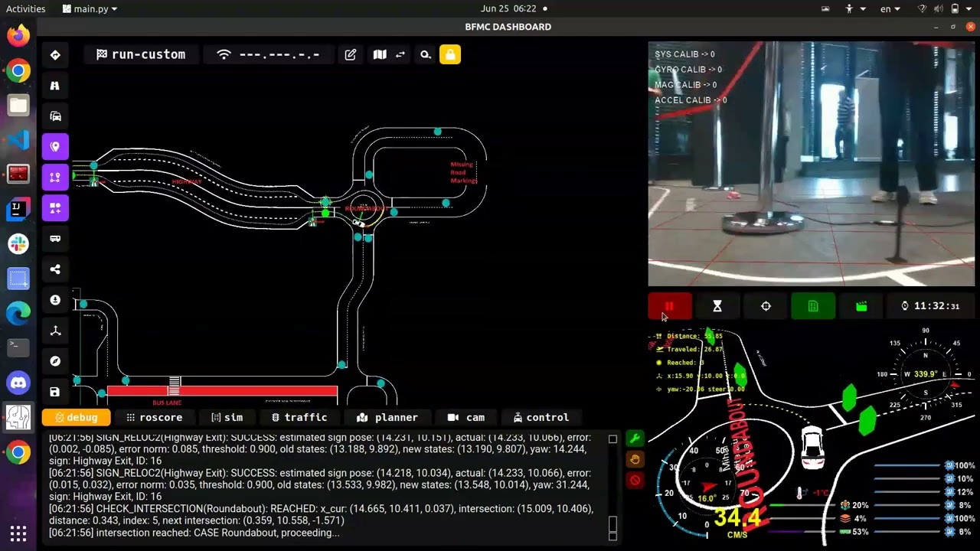
Task: Open Slack from the dock
Action: [x=18, y=243]
